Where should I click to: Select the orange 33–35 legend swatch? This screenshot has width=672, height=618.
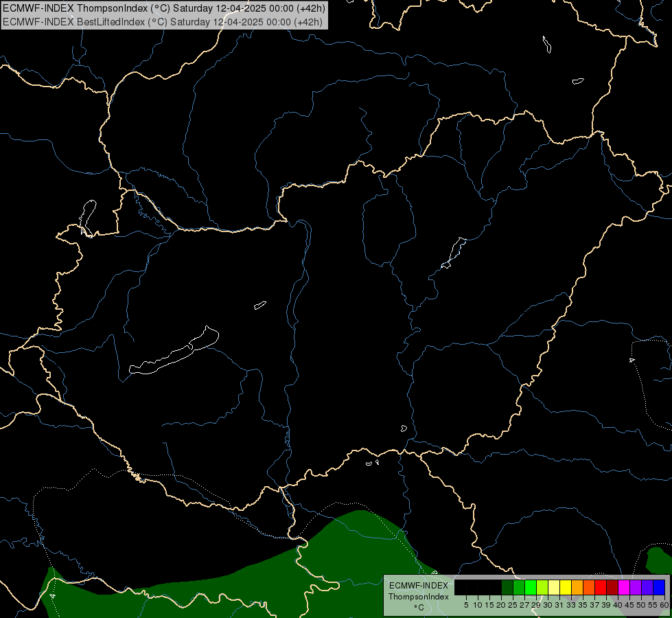577,587
